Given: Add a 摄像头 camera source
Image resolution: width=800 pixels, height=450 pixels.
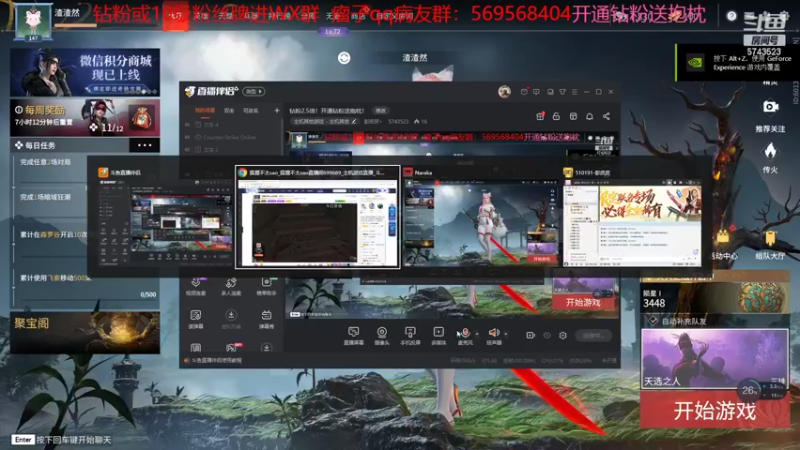Looking at the screenshot, I should (x=381, y=336).
